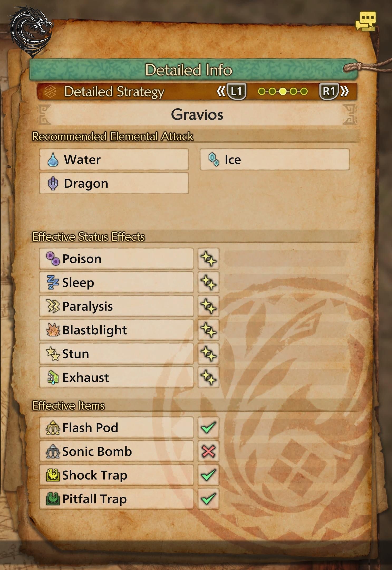Click the Sleep effectiveness star rating
This screenshot has height=570, width=392.
tap(208, 282)
